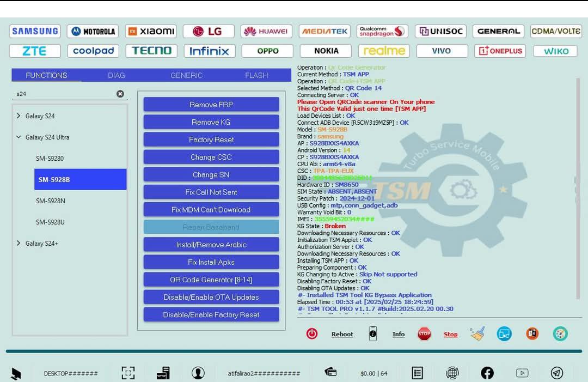
Task: Expand the Galaxy S24 tree node
Action: [x=19, y=116]
